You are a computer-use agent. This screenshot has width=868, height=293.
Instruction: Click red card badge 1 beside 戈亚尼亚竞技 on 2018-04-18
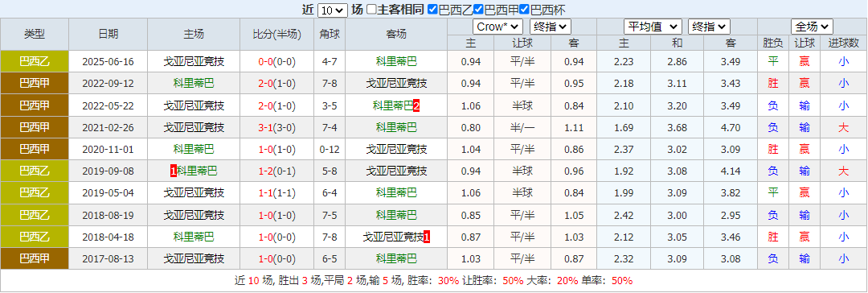tap(427, 237)
